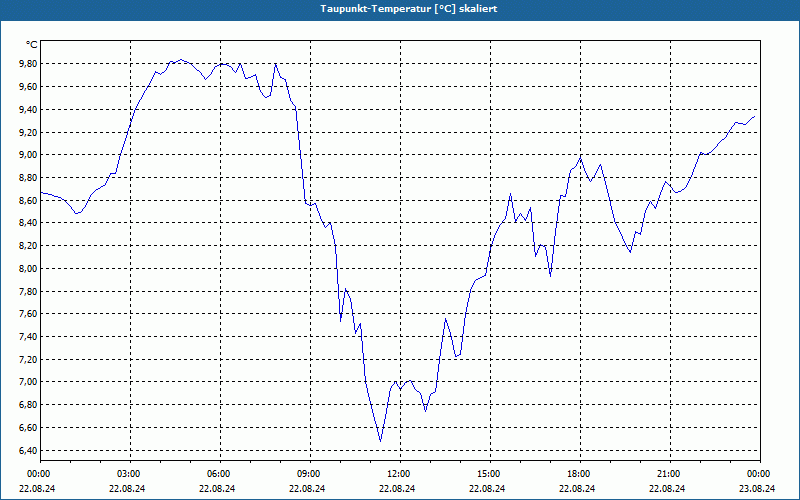The height and width of the screenshot is (500, 800).
Task: Click the 6,40 y-axis label
Action: (x=29, y=450)
